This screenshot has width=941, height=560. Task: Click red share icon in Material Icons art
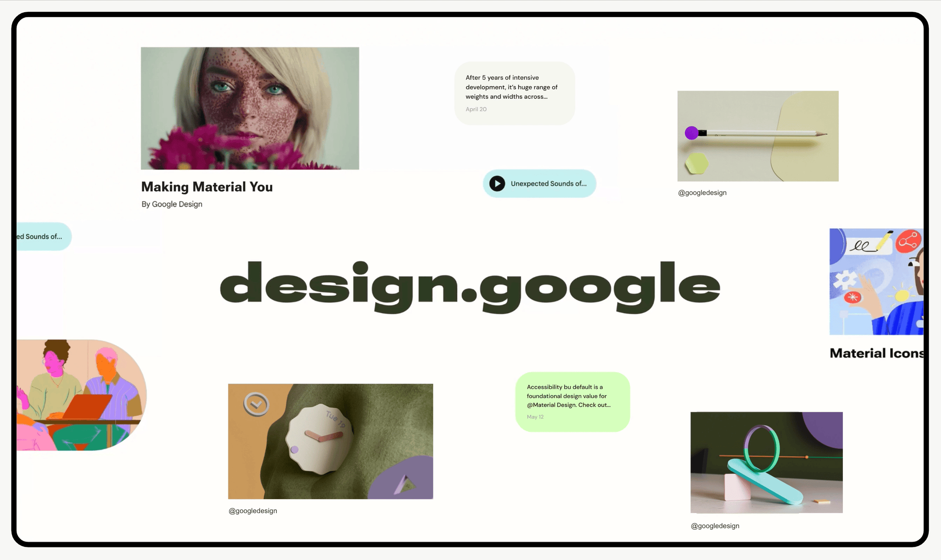(x=908, y=241)
